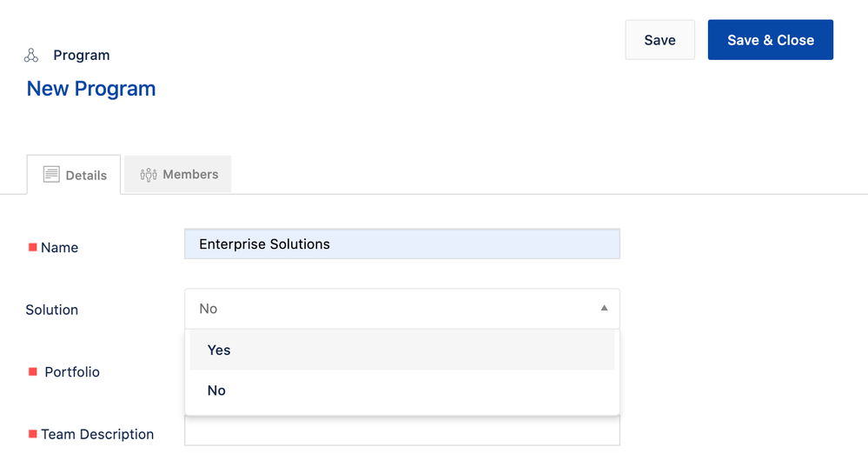The image size is (868, 454).
Task: Click the red required marker beside Portfolio
Action: 33,372
